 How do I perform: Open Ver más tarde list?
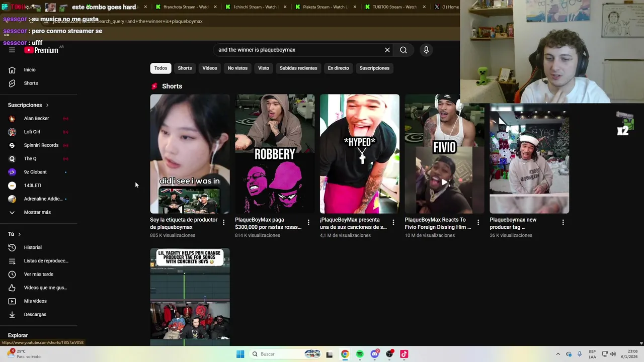click(x=38, y=274)
